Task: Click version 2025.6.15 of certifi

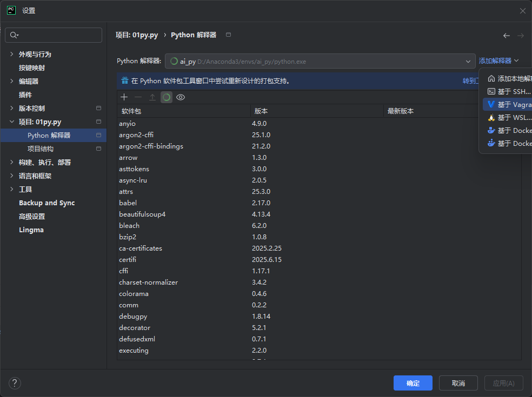Action: (x=267, y=260)
